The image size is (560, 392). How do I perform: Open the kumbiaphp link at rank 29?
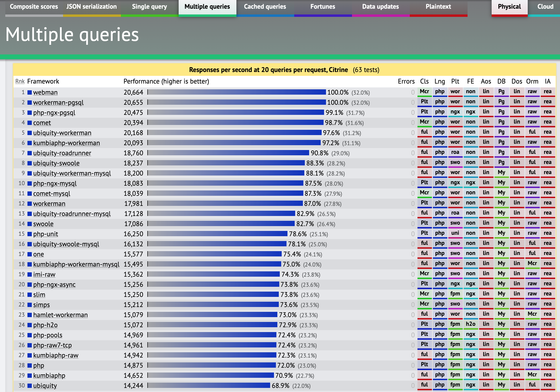[x=49, y=376]
